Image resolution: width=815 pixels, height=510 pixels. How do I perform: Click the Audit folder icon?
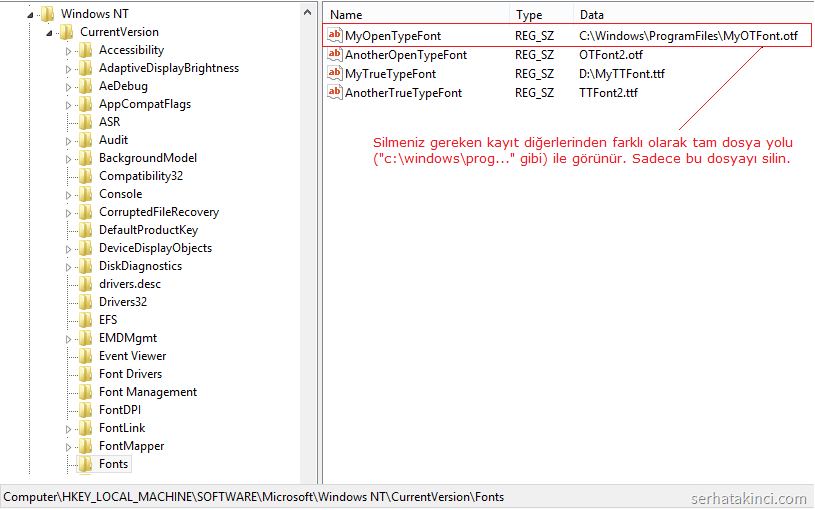[86, 140]
